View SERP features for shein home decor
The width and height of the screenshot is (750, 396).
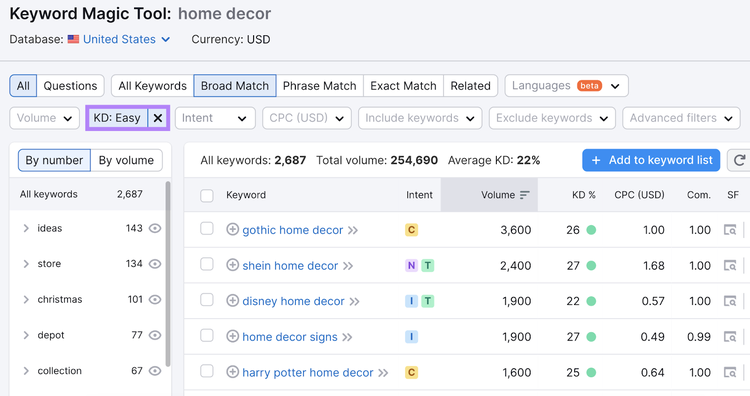730,265
